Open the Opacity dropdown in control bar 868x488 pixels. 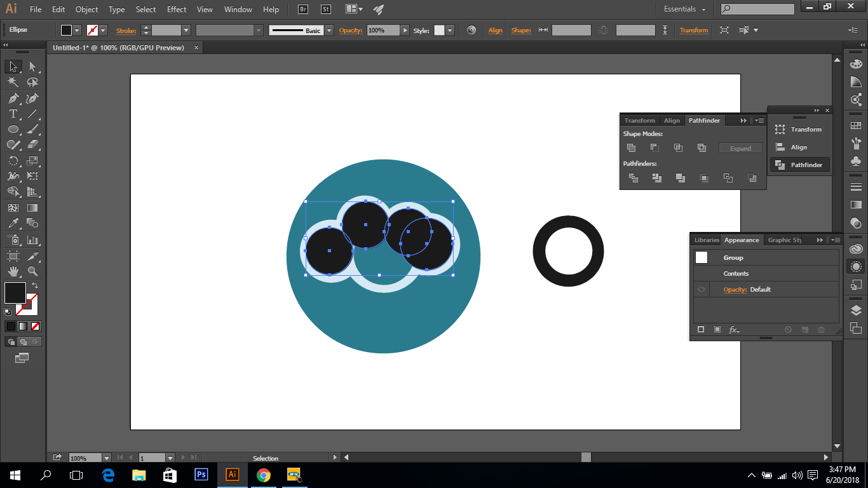(x=405, y=30)
